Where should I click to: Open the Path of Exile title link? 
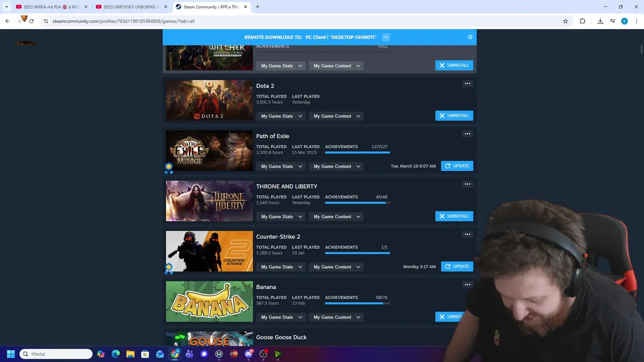pos(273,136)
